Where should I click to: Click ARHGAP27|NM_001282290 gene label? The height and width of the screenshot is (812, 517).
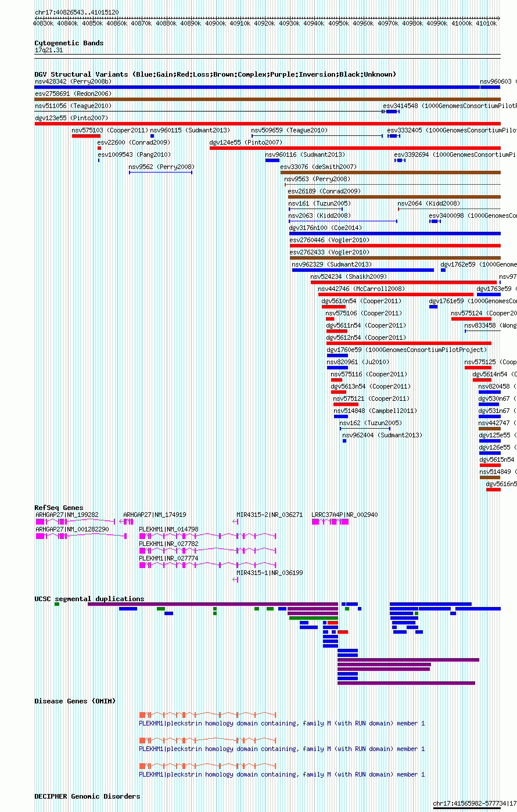tap(72, 529)
